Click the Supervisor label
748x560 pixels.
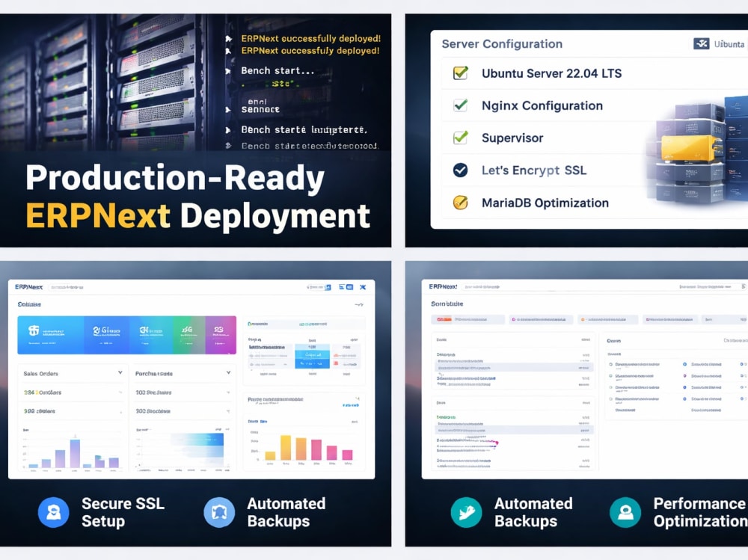[x=512, y=138]
